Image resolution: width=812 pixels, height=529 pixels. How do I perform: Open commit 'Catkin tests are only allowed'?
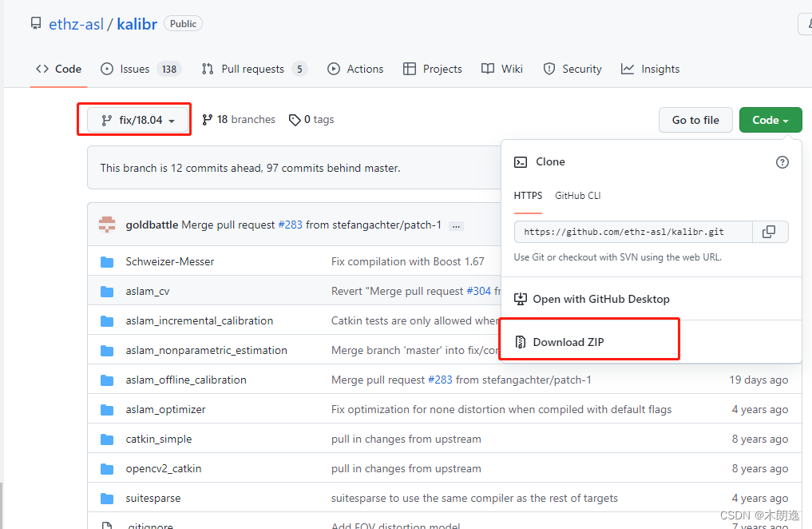(415, 320)
